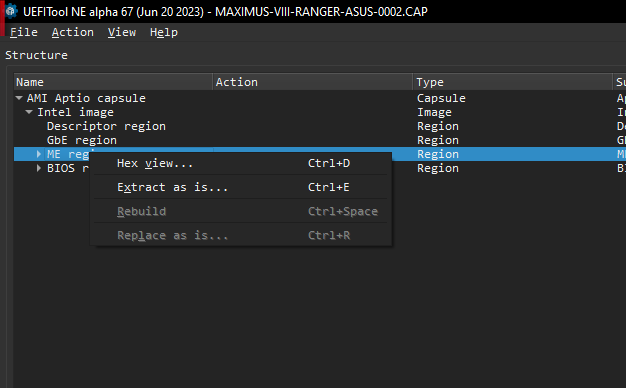Collapse the AMI Aptio capsule node

[x=19, y=98]
